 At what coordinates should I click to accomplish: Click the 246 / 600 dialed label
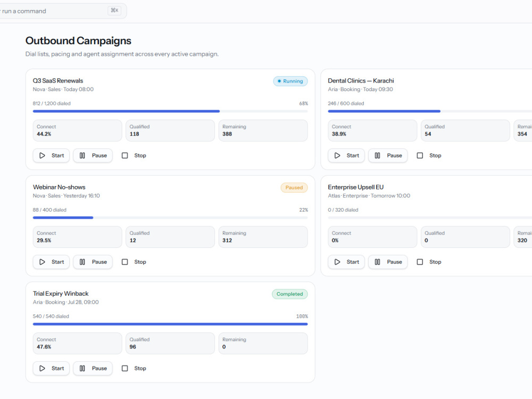pos(346,104)
